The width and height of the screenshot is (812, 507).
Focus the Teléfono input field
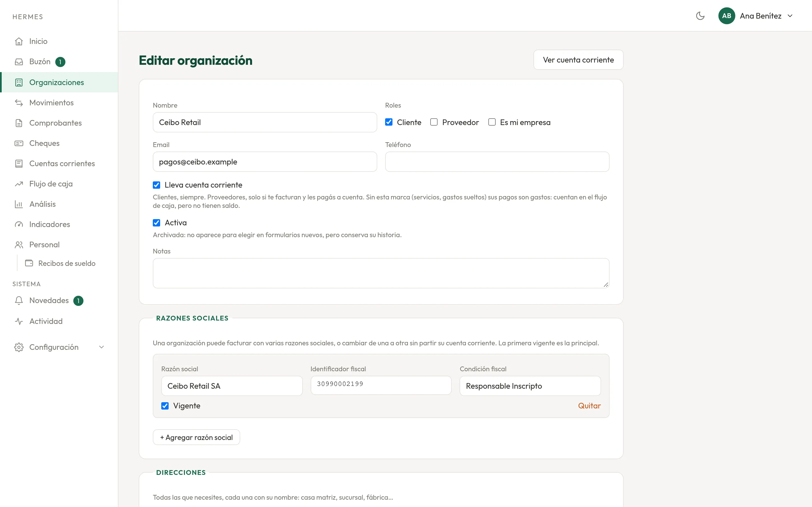tap(497, 162)
